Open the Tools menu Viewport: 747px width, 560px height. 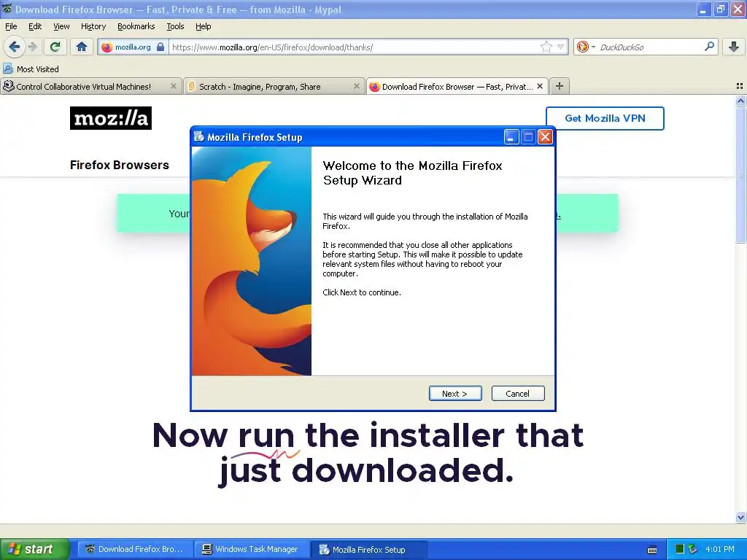coord(175,26)
